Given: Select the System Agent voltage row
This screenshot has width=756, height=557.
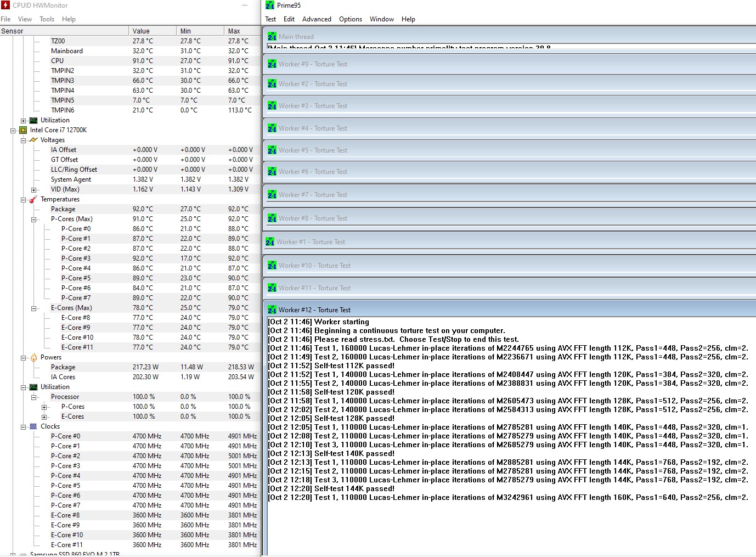Looking at the screenshot, I should (x=130, y=179).
